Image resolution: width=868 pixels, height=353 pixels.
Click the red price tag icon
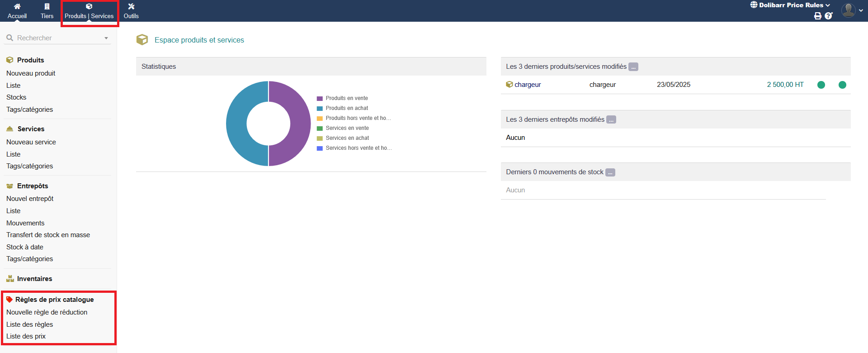9,300
